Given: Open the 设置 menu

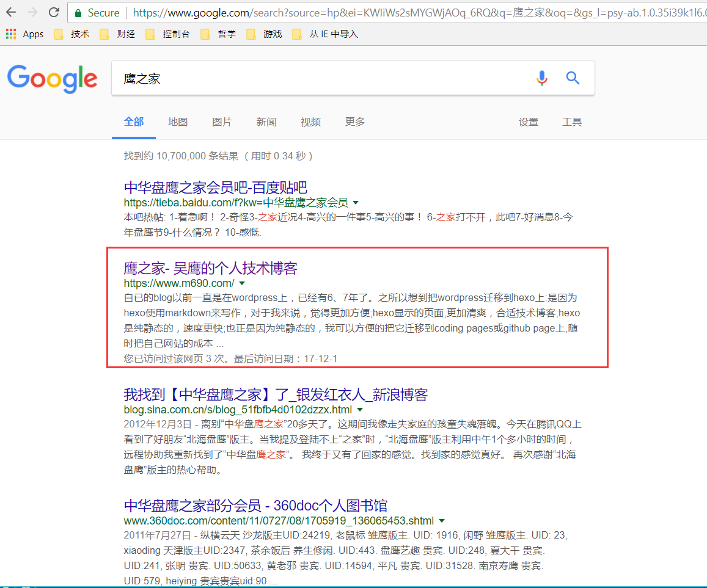Looking at the screenshot, I should point(529,122).
